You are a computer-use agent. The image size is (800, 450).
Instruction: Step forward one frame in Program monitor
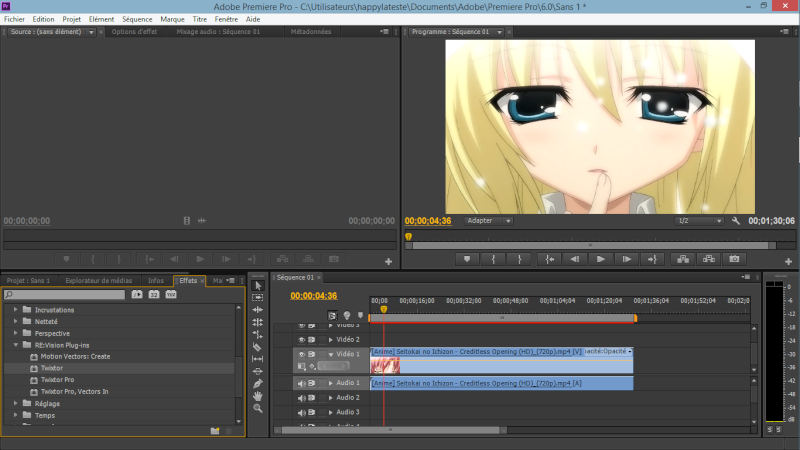627,259
